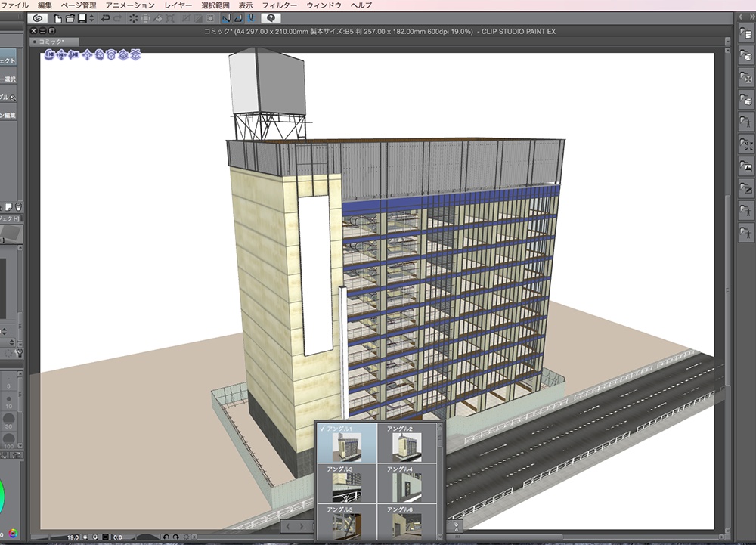Select the fifth 3D object rotate manipulator icon
This screenshot has height=545, width=756.
point(99,55)
